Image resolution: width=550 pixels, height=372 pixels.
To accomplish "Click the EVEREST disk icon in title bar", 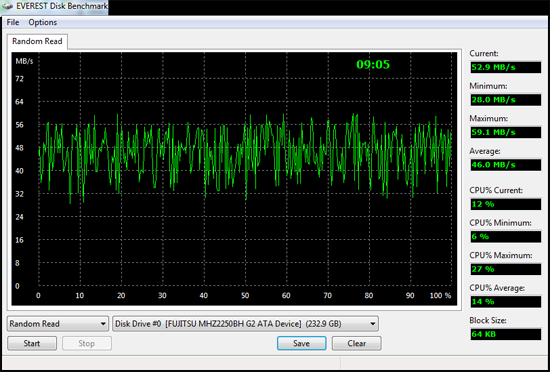I will tap(7, 6).
